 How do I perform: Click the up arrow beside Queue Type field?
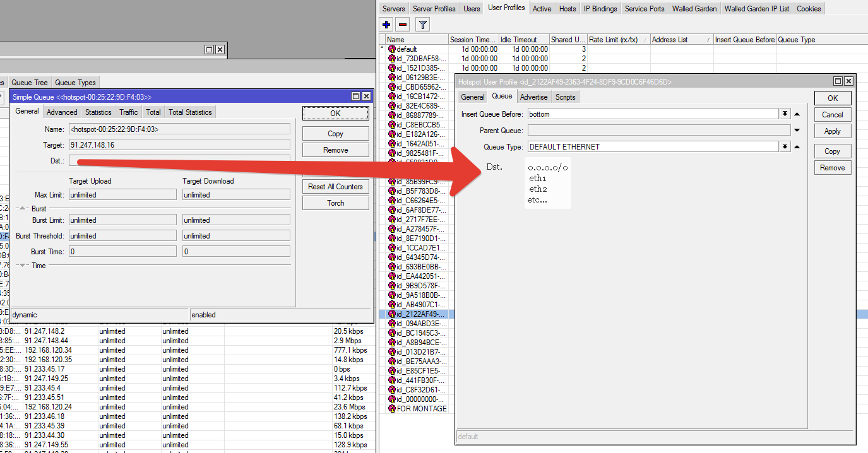[x=796, y=146]
